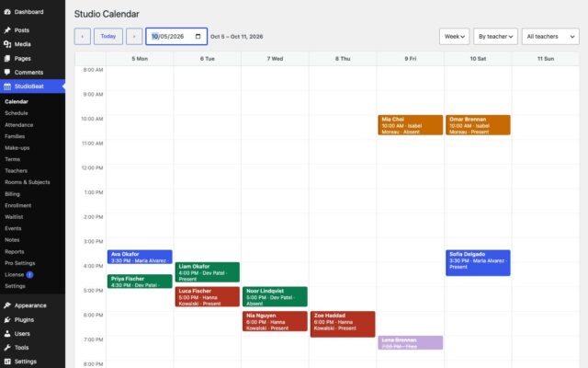Open the By teacher grouping dropdown
The height and width of the screenshot is (368, 588).
pos(495,37)
